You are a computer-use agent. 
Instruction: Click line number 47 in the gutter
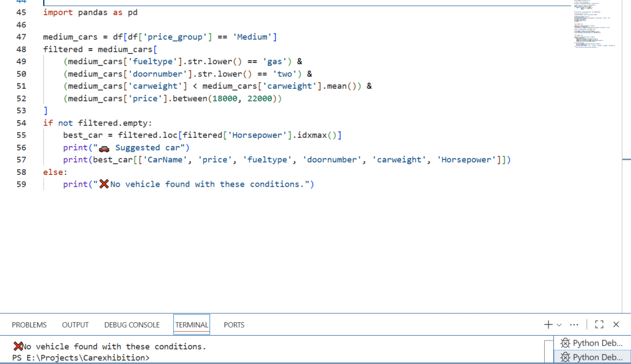pos(21,37)
